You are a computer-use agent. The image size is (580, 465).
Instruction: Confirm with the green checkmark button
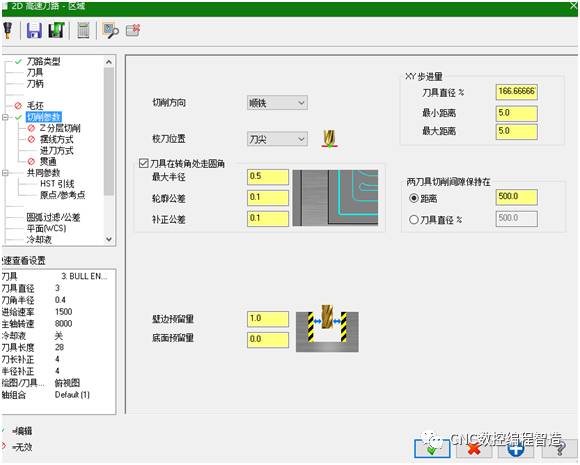tap(432, 449)
